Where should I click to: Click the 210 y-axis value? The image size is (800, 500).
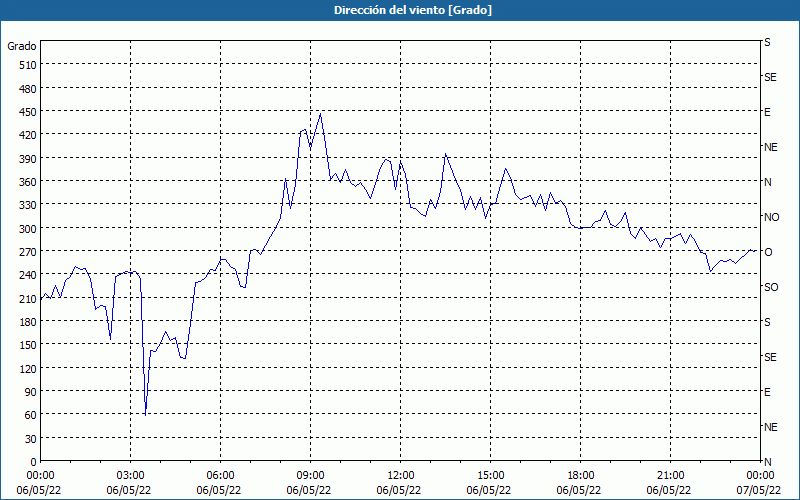pyautogui.click(x=28, y=298)
